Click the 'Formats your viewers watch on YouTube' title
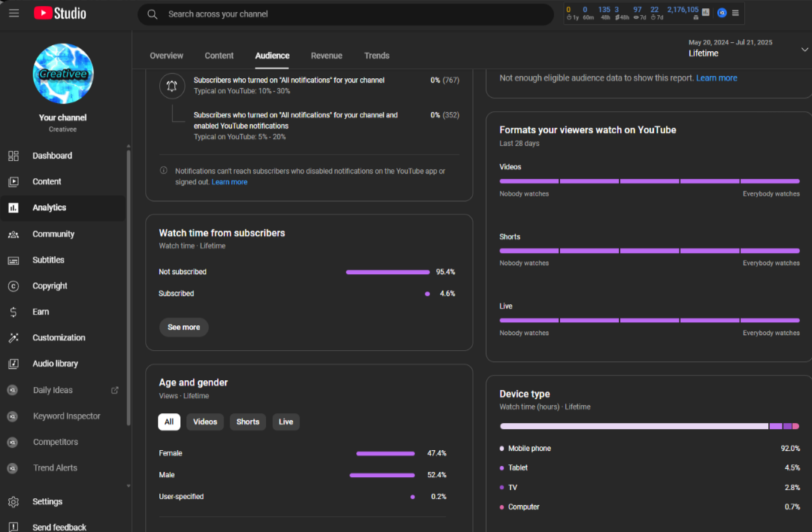Screen dimensions: 812x532 click(588, 130)
